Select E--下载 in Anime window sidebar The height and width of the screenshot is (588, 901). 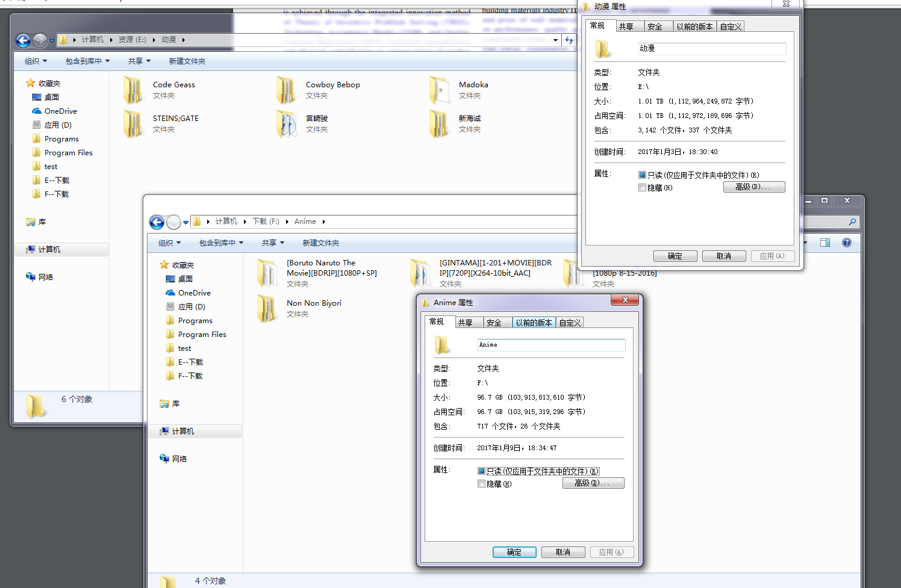click(x=184, y=362)
